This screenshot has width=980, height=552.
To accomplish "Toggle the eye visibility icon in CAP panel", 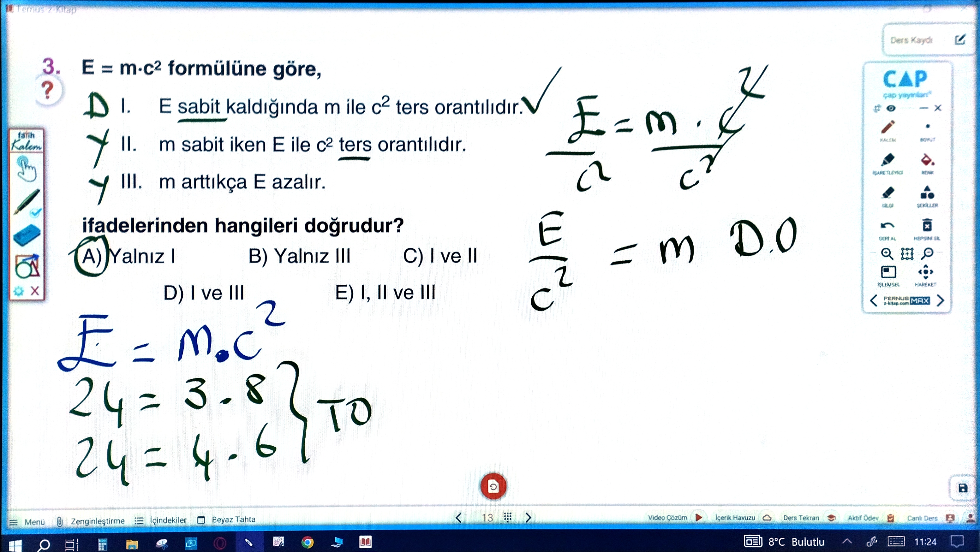I will 891,109.
